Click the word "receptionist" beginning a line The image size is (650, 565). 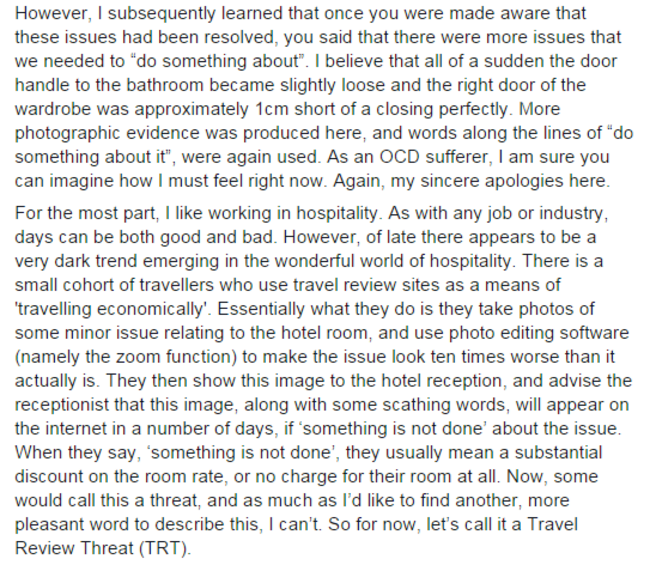click(62, 405)
